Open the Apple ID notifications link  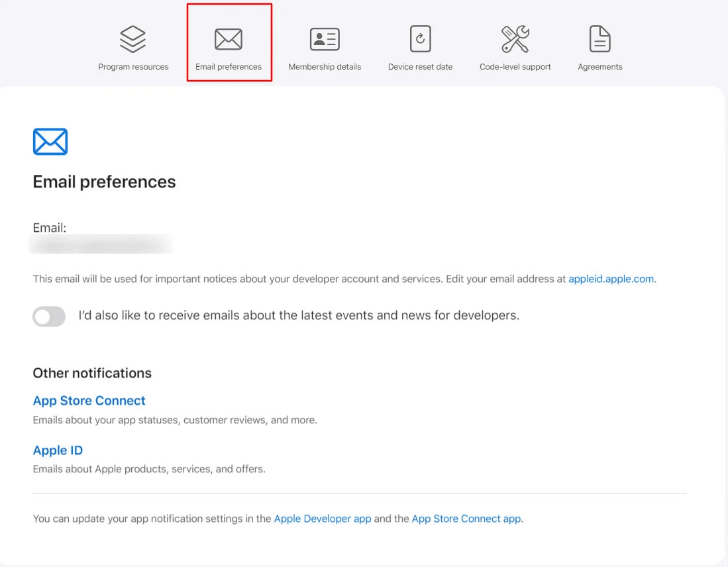pos(58,450)
